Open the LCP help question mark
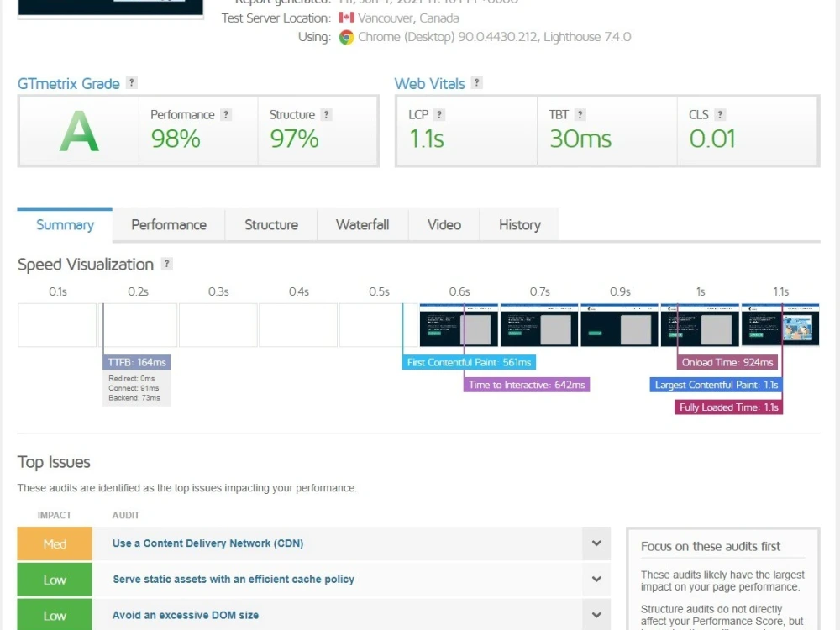This screenshot has width=840, height=630. (439, 114)
